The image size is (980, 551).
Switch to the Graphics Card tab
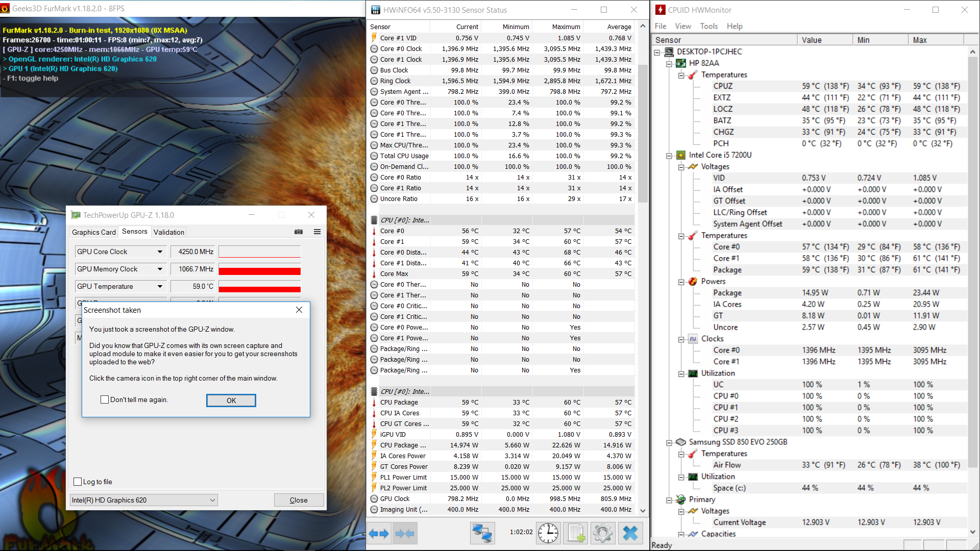(x=94, y=232)
